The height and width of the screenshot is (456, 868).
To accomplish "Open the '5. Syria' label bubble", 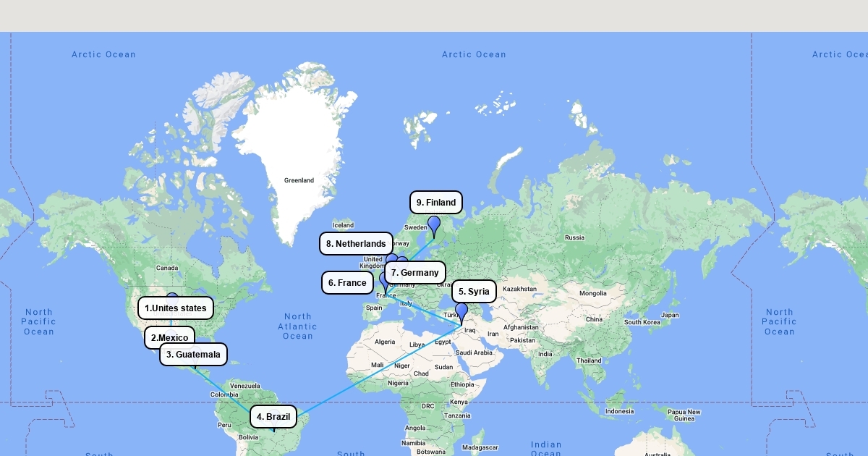I will click(475, 292).
